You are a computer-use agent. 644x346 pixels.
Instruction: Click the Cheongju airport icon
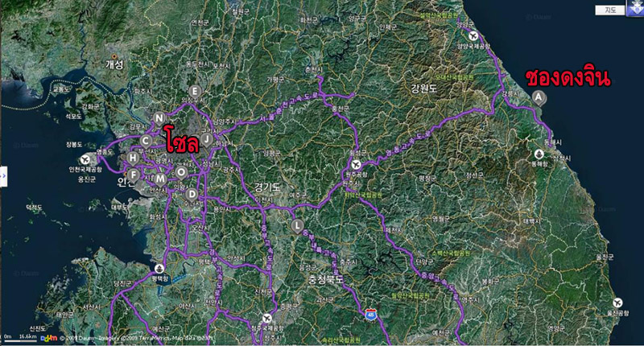tap(267, 318)
